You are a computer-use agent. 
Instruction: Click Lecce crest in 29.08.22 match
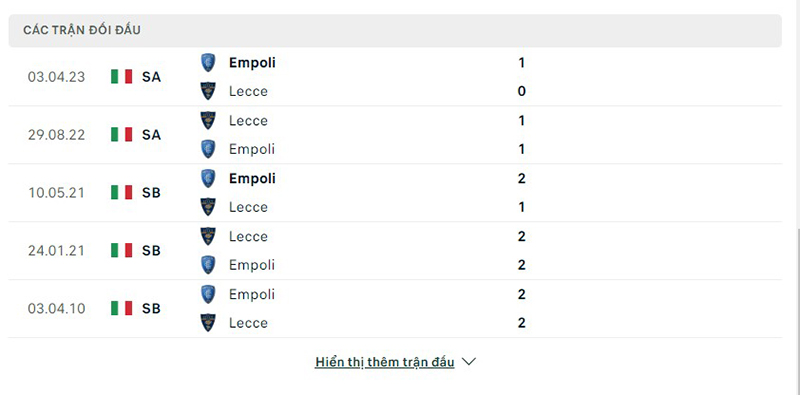coord(208,120)
